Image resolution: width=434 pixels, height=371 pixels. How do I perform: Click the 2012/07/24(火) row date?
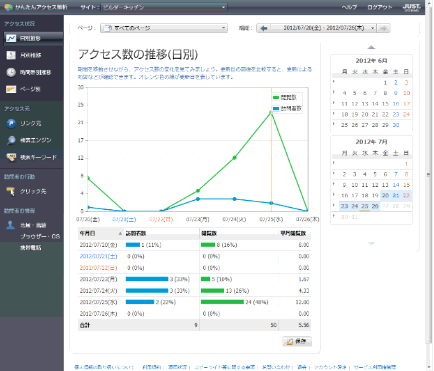[98, 291]
